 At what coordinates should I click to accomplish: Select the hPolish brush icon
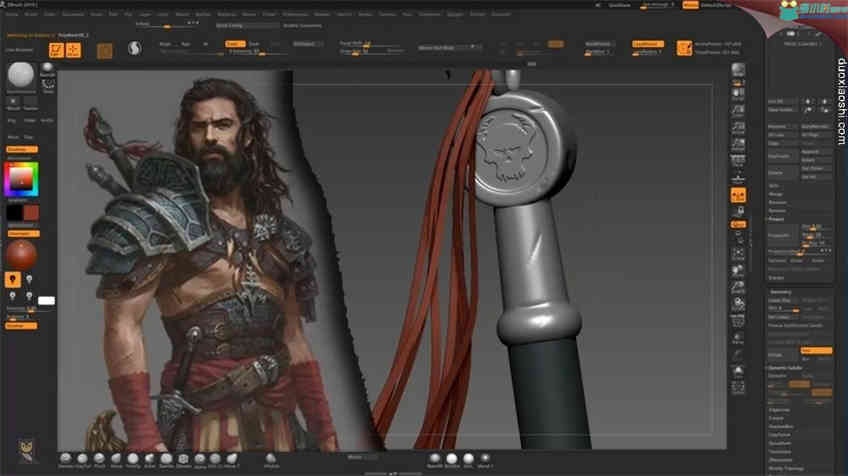coord(271,460)
